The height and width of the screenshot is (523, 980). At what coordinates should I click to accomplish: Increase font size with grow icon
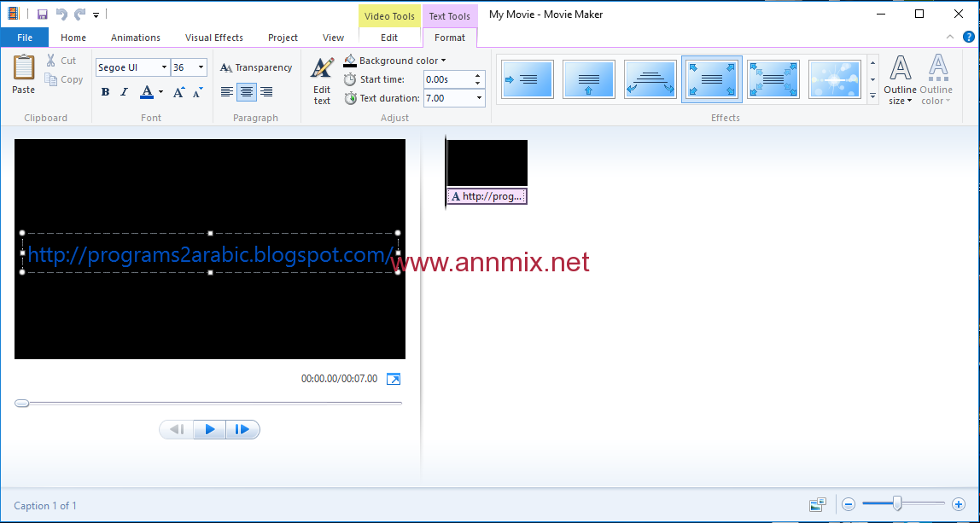[x=178, y=92]
